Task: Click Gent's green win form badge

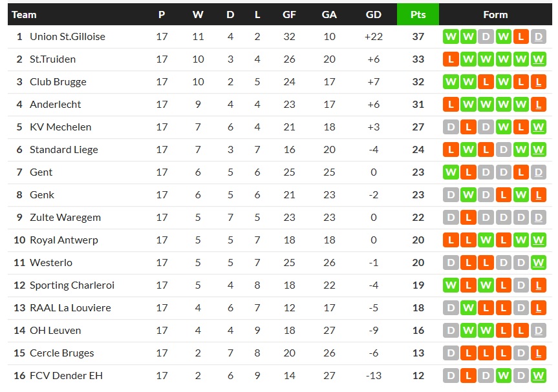Action: click(x=451, y=172)
